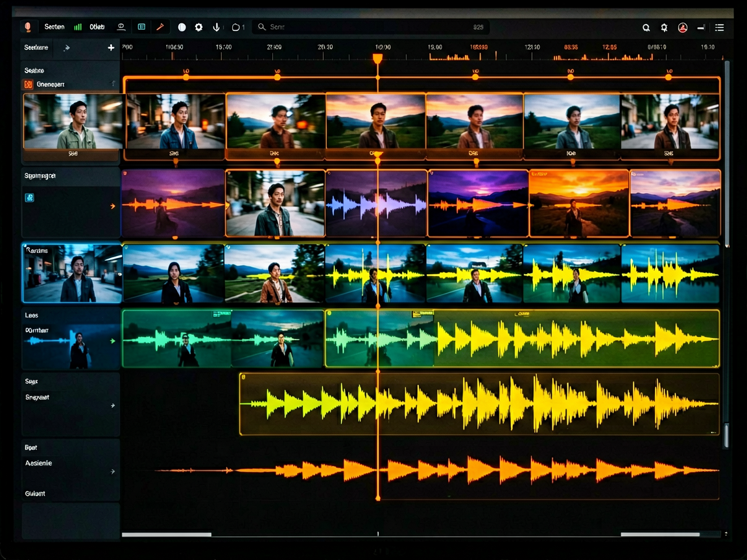Toggle the half-filled white circle button
This screenshot has width=747, height=560.
[182, 27]
